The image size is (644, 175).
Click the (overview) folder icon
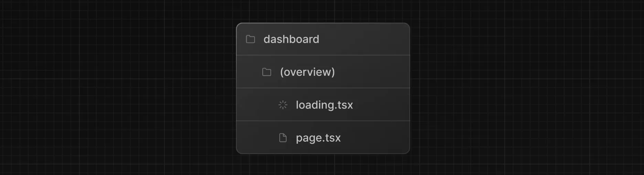point(267,72)
